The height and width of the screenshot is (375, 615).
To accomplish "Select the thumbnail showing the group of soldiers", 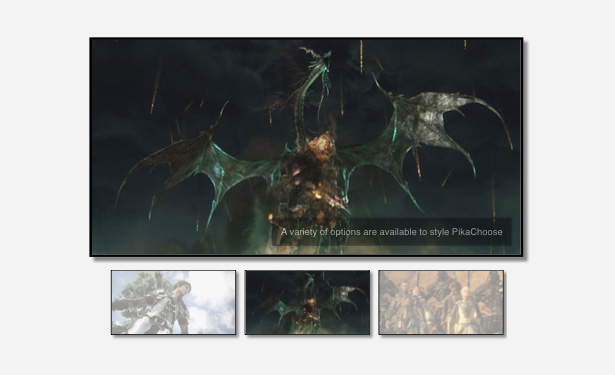I will click(441, 302).
